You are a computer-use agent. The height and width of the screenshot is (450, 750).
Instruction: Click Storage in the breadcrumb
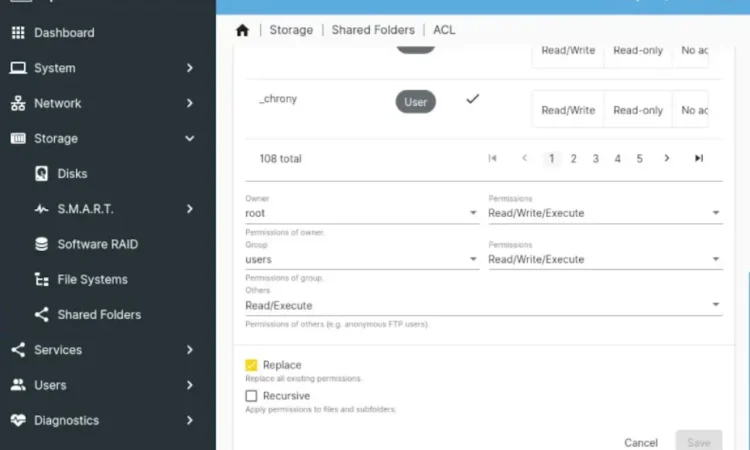click(x=291, y=30)
